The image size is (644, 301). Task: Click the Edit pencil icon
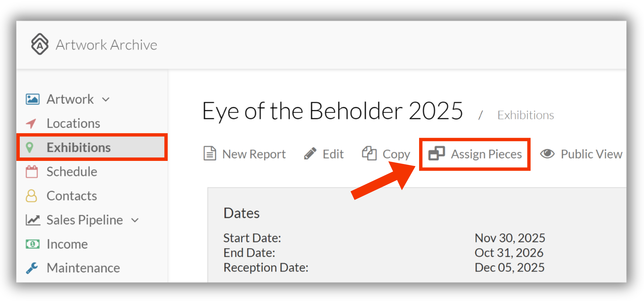coord(310,154)
